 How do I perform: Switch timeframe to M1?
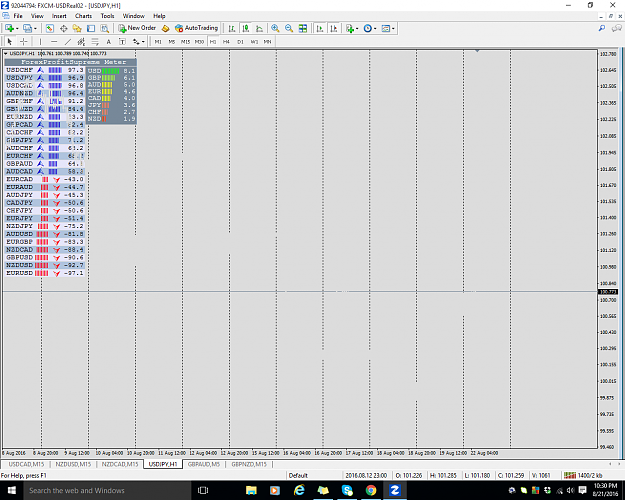point(158,41)
